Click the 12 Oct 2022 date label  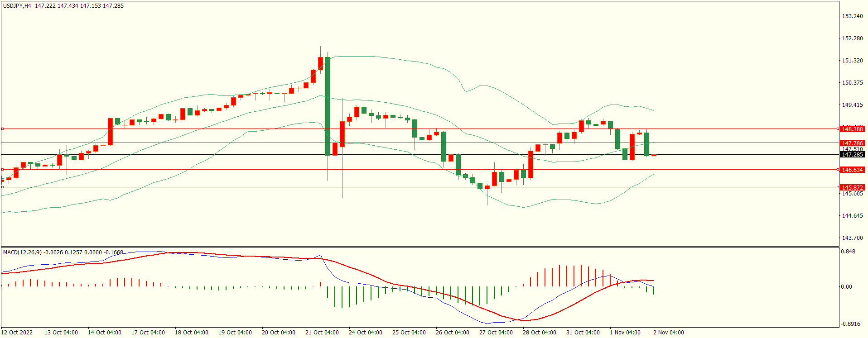[x=17, y=333]
